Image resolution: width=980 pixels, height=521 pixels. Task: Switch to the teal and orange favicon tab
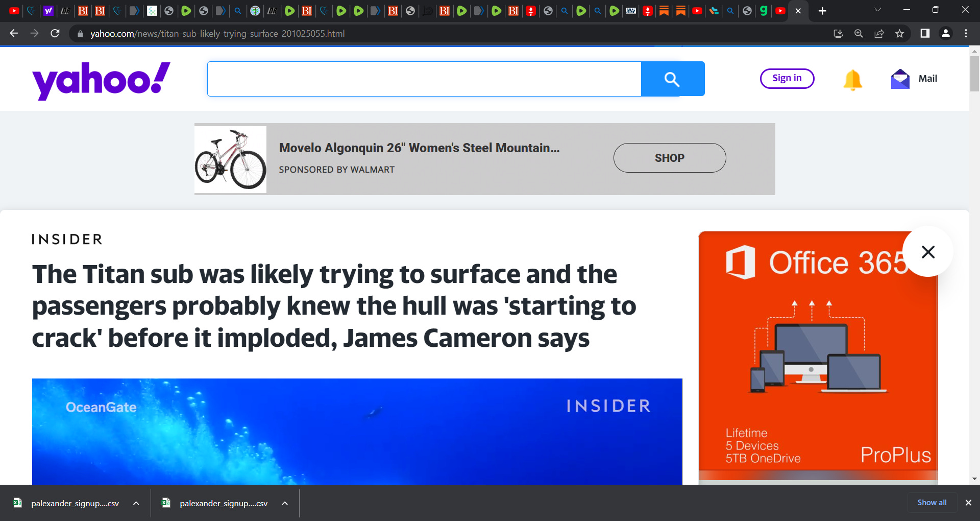(714, 11)
